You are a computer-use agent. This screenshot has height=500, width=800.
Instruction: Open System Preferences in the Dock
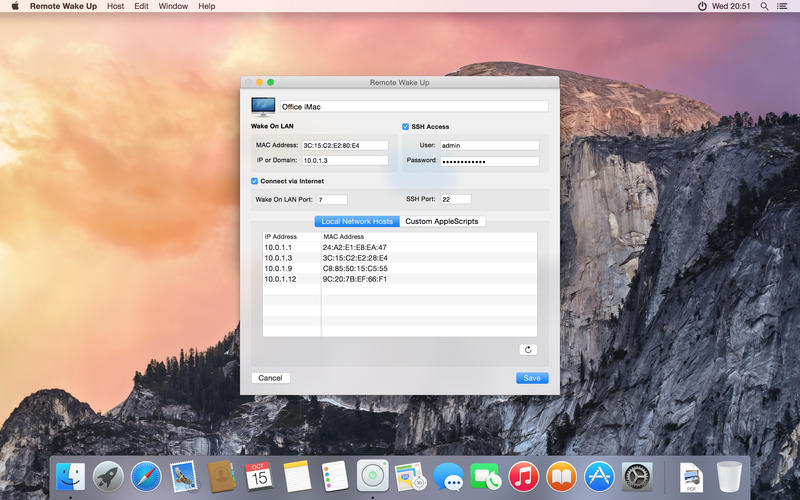click(637, 476)
